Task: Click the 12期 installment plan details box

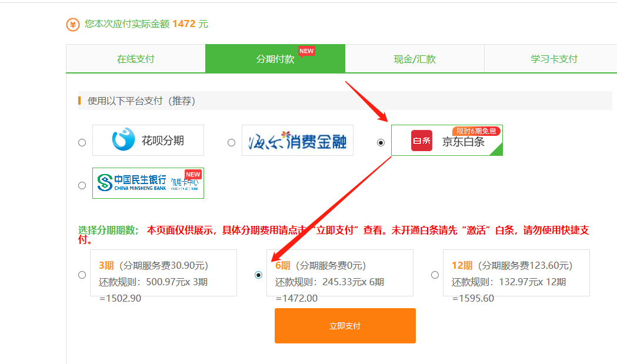Action: (x=516, y=273)
